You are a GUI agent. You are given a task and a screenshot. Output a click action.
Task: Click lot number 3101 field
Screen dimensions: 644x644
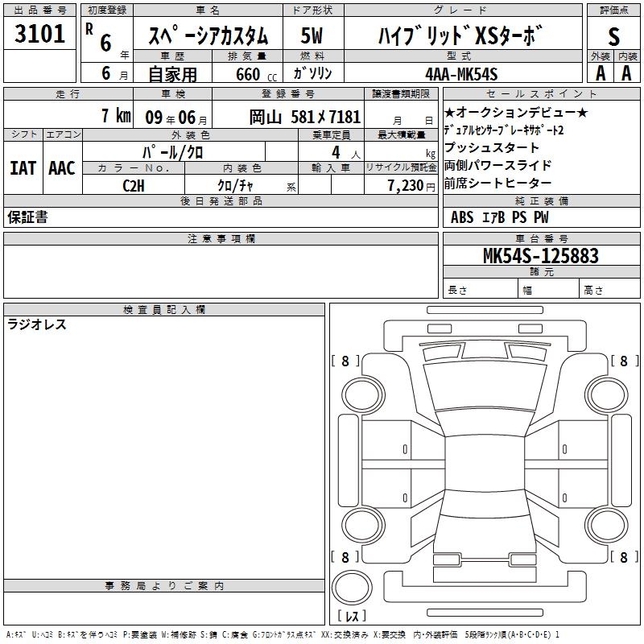point(39,33)
